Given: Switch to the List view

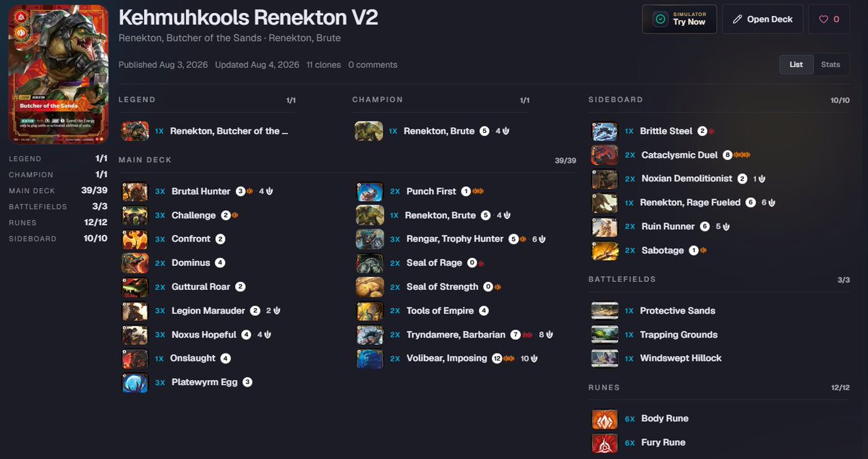Looking at the screenshot, I should pyautogui.click(x=796, y=64).
